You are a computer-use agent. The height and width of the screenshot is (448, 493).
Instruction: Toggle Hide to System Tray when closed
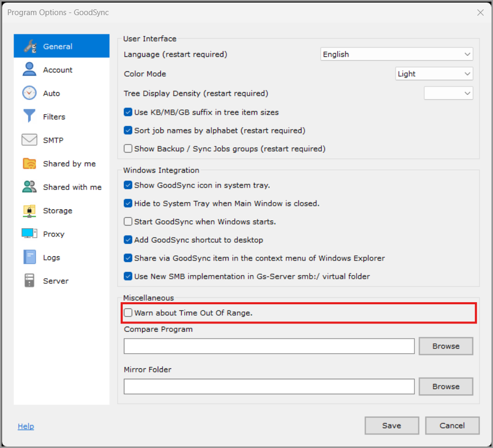click(128, 203)
